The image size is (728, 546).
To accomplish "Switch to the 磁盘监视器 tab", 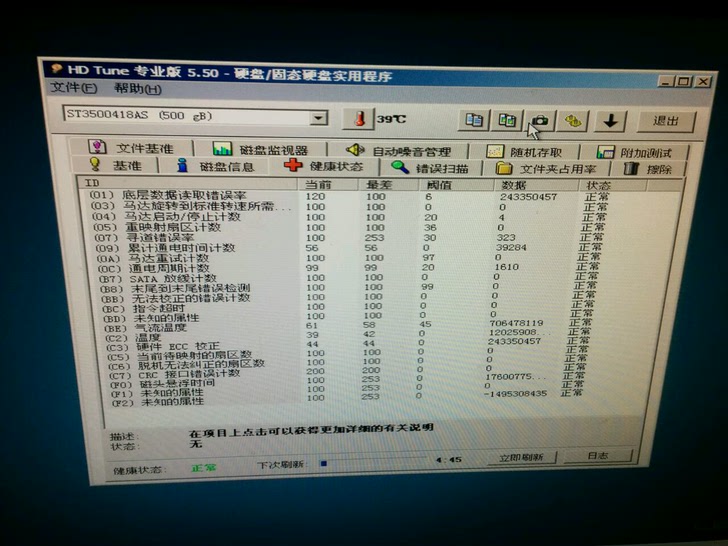I will click(260, 150).
